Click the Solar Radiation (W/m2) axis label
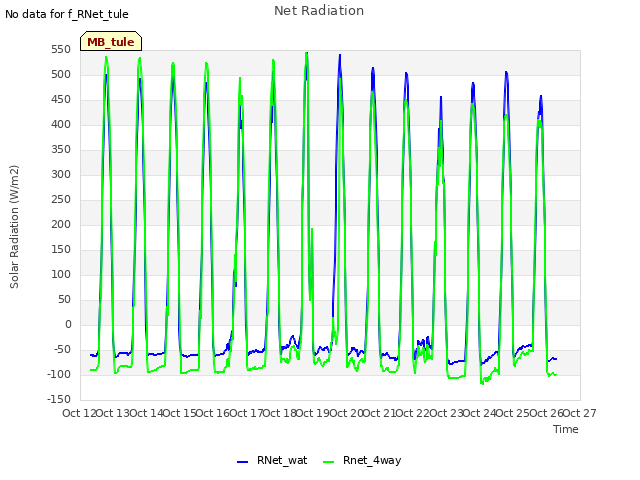The width and height of the screenshot is (640, 480). click(14, 227)
